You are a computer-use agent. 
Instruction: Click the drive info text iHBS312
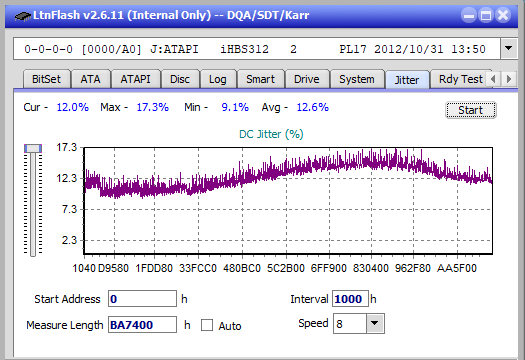[x=244, y=49]
